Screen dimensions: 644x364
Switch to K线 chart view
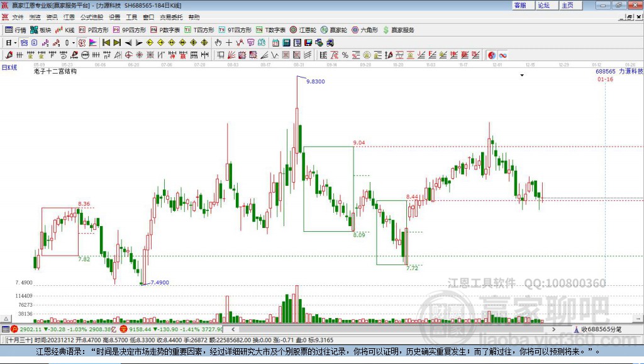pyautogui.click(x=65, y=30)
